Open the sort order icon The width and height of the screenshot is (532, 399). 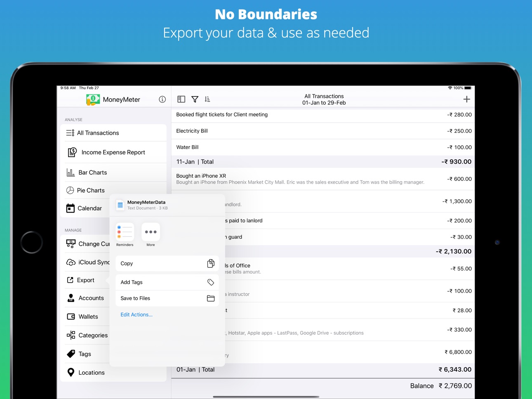tap(207, 99)
